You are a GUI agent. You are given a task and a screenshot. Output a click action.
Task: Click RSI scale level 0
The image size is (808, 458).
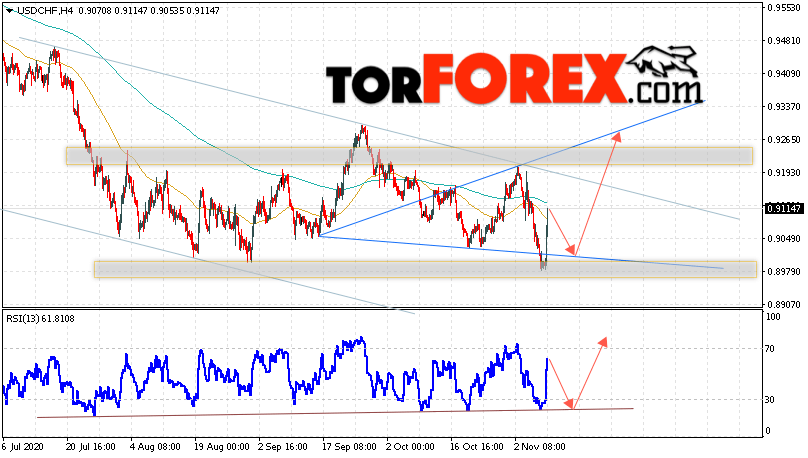click(768, 431)
